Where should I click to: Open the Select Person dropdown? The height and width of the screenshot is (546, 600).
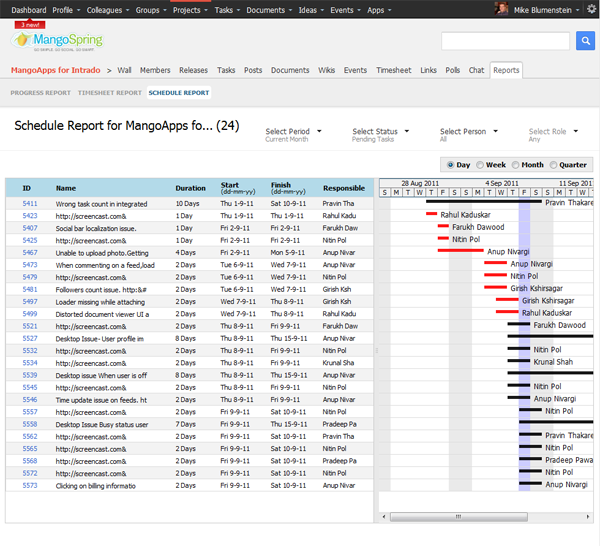click(469, 131)
